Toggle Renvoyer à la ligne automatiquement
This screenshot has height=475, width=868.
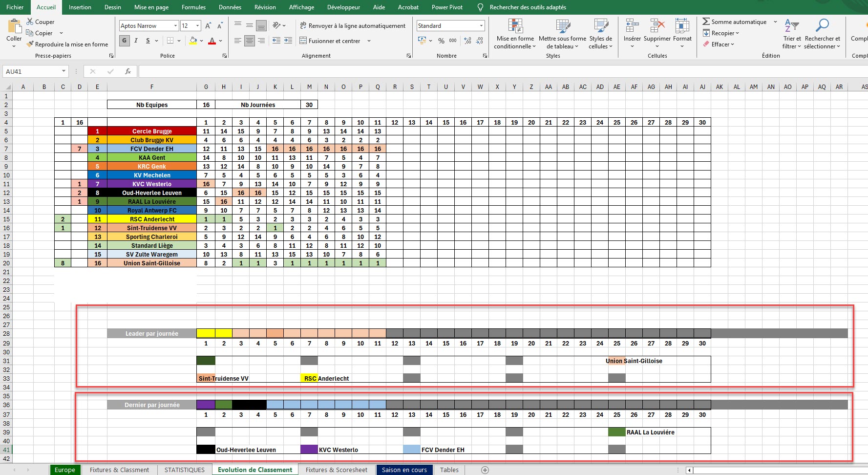353,26
